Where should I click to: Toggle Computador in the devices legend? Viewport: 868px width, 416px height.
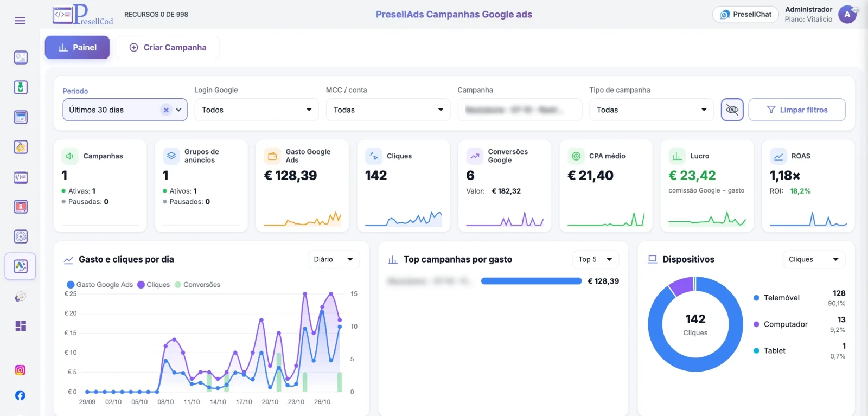pos(781,324)
